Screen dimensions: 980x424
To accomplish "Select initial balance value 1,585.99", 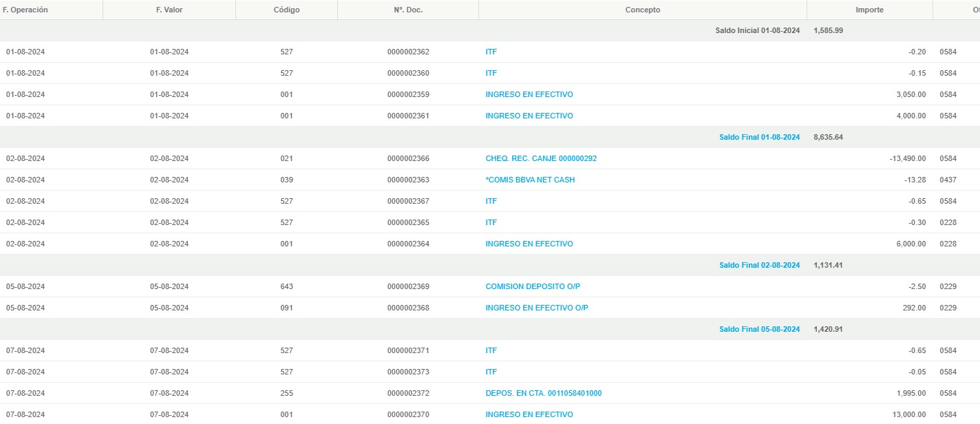I will point(828,30).
